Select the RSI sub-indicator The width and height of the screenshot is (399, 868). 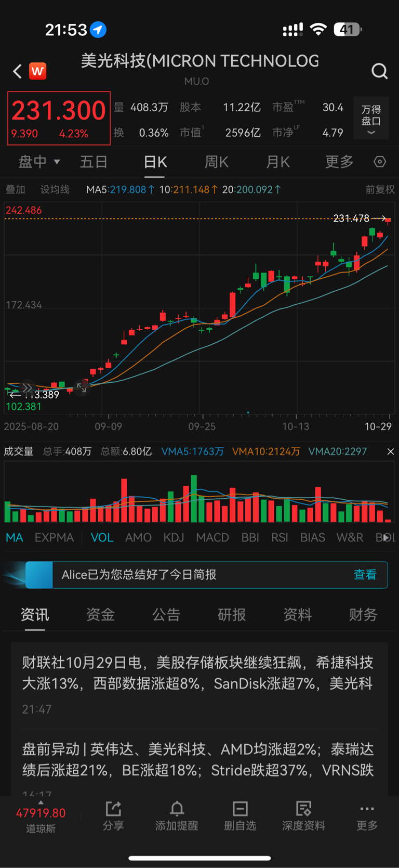(280, 538)
